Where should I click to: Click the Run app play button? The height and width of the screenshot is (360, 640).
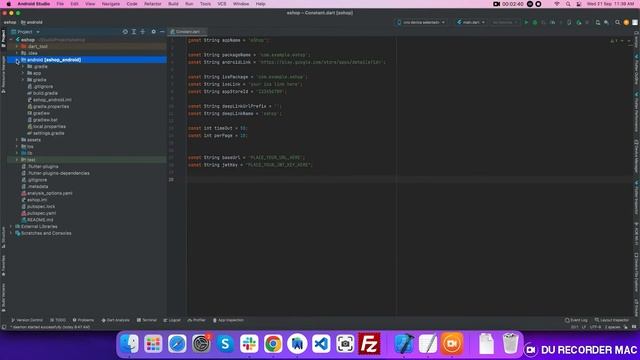526,22
